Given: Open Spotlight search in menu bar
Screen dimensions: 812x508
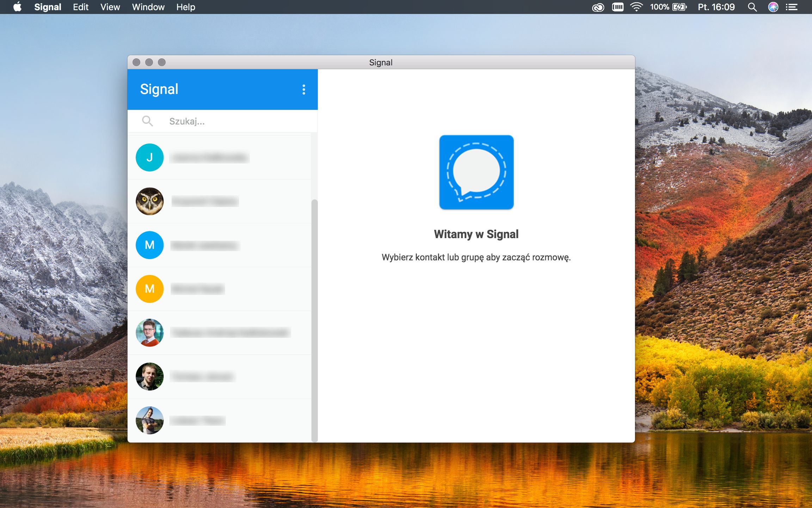Looking at the screenshot, I should point(752,7).
